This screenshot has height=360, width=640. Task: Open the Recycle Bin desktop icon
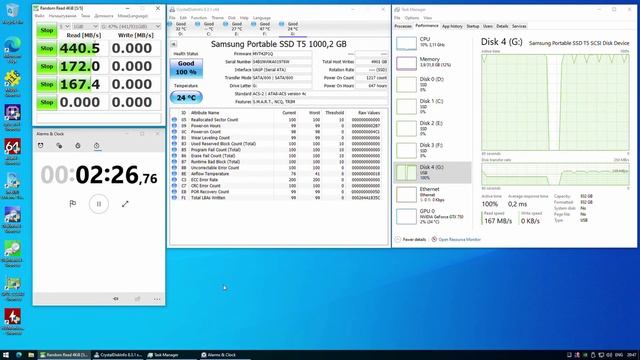coord(12,13)
